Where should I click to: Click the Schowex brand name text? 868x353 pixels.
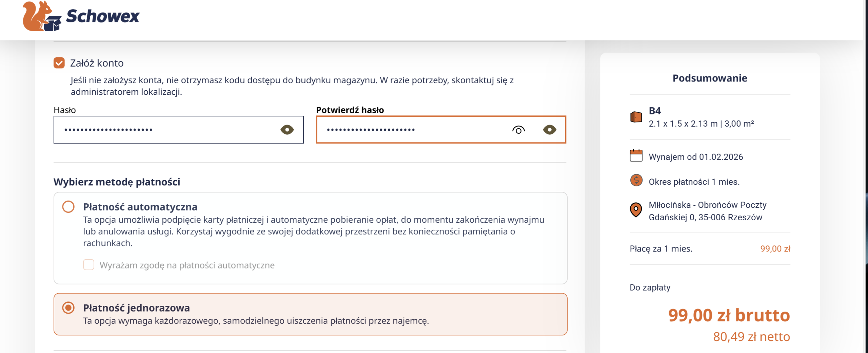click(x=102, y=16)
